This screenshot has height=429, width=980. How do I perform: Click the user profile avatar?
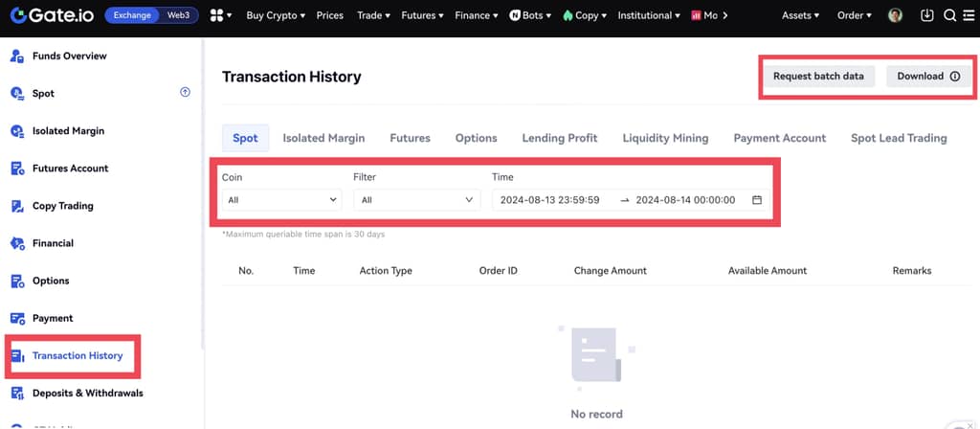coord(895,15)
